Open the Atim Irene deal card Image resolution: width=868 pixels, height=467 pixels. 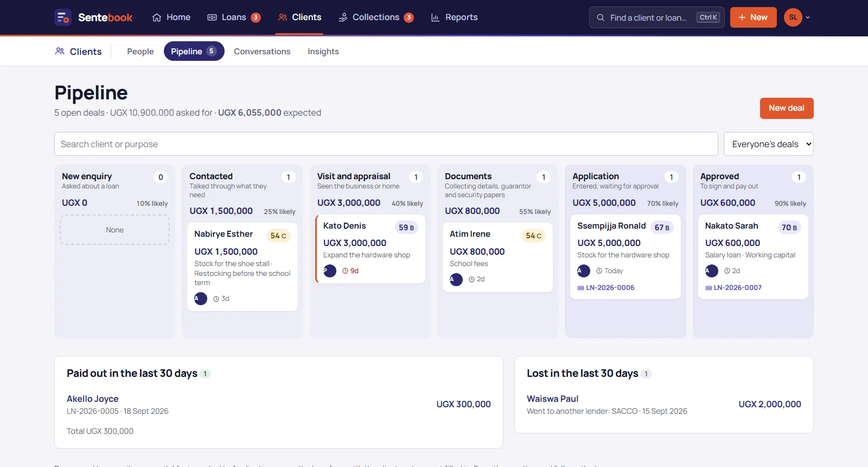coord(498,257)
